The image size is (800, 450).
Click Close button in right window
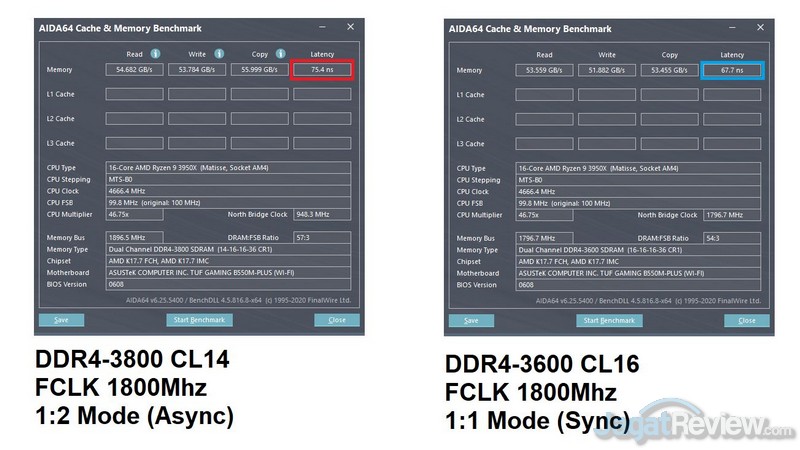[746, 320]
